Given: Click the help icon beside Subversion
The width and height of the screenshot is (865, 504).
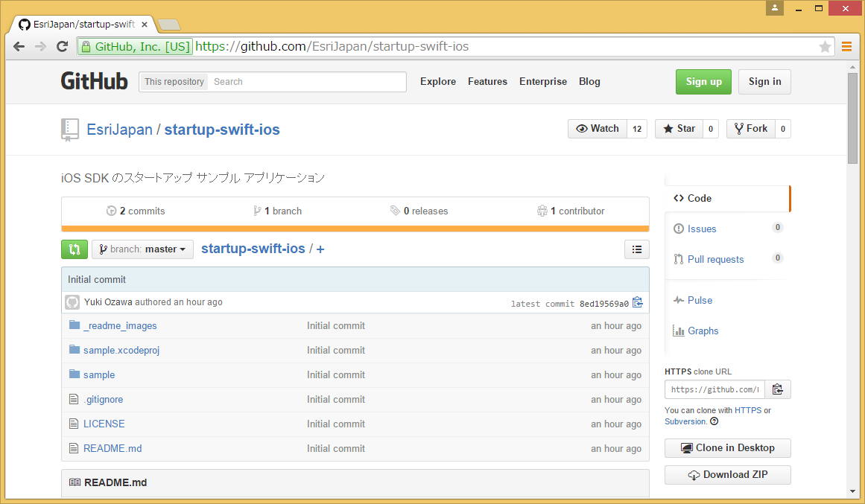Looking at the screenshot, I should pyautogui.click(x=715, y=421).
